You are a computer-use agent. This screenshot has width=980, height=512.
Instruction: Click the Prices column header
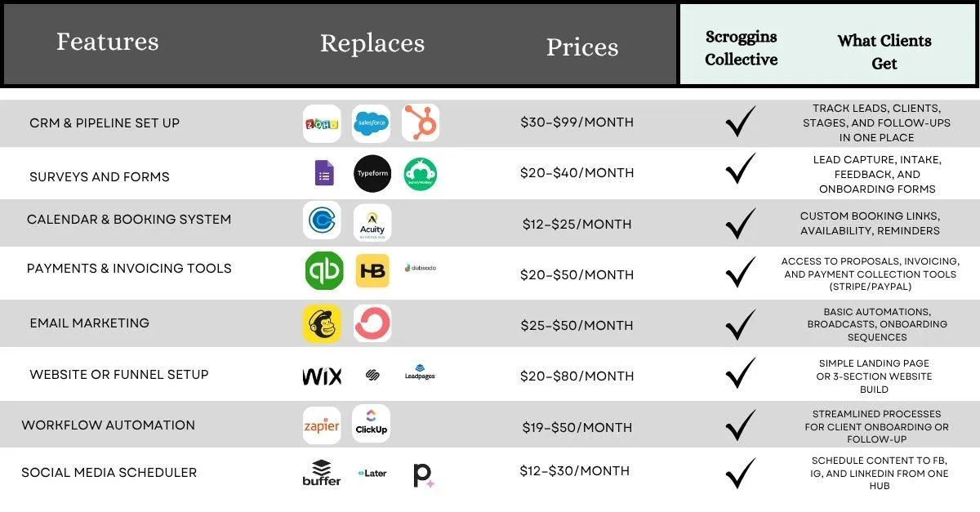pyautogui.click(x=582, y=47)
